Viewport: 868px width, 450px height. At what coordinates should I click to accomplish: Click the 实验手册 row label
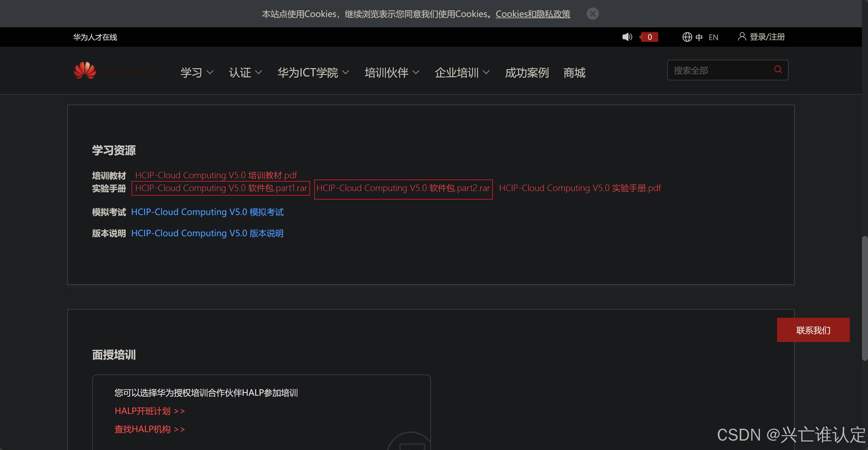pos(109,188)
